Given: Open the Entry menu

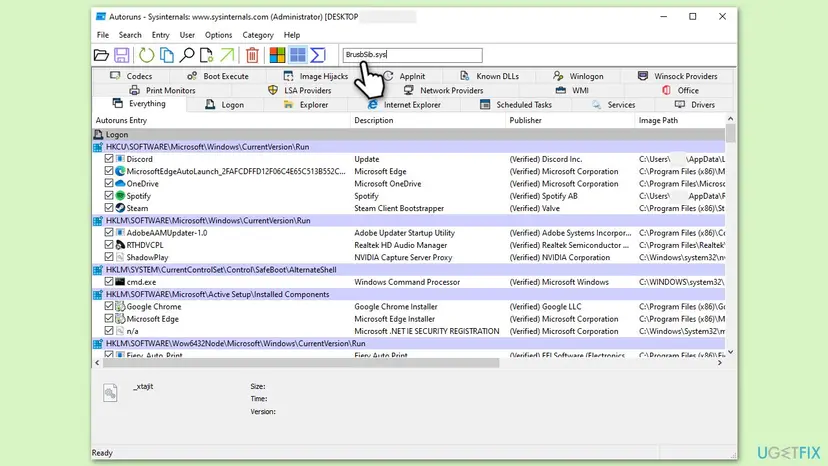Looking at the screenshot, I should click(161, 35).
